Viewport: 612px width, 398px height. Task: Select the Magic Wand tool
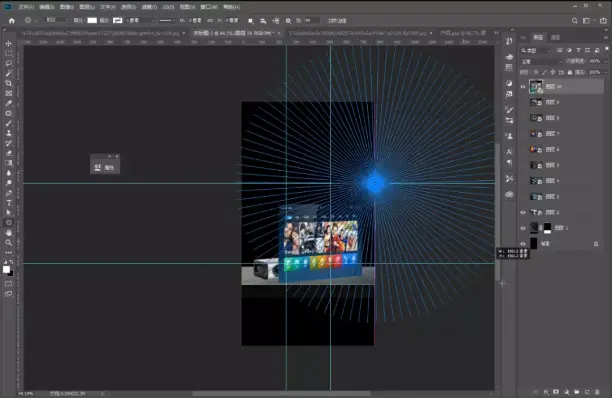click(9, 73)
